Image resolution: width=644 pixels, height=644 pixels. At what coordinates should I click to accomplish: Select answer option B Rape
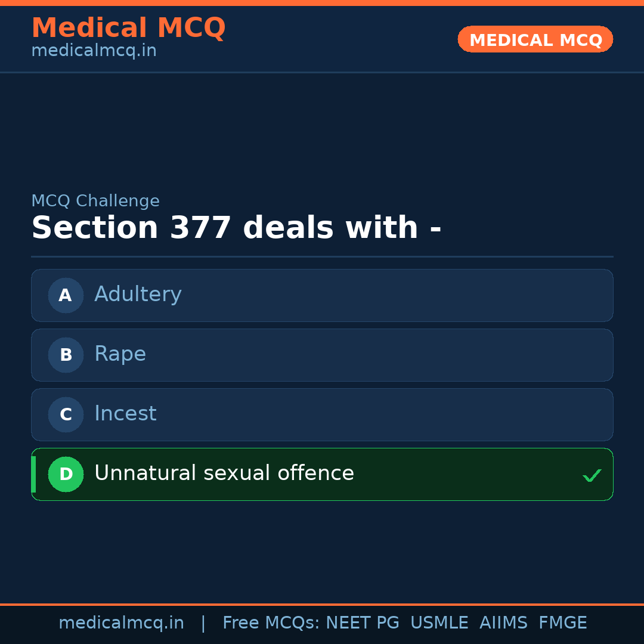(x=322, y=355)
